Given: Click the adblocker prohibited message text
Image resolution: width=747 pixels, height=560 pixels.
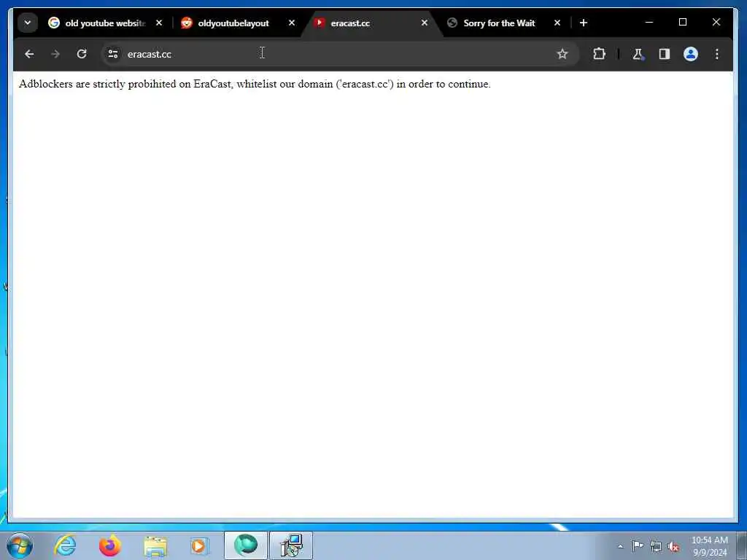Looking at the screenshot, I should [x=255, y=85].
